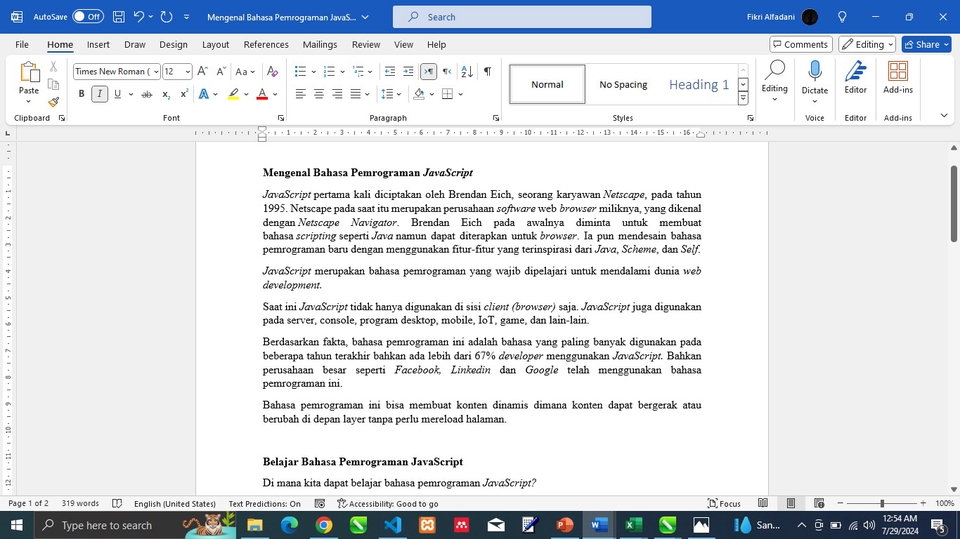Decrease font size with shrink icon
Image resolution: width=960 pixels, height=539 pixels.
coord(221,71)
